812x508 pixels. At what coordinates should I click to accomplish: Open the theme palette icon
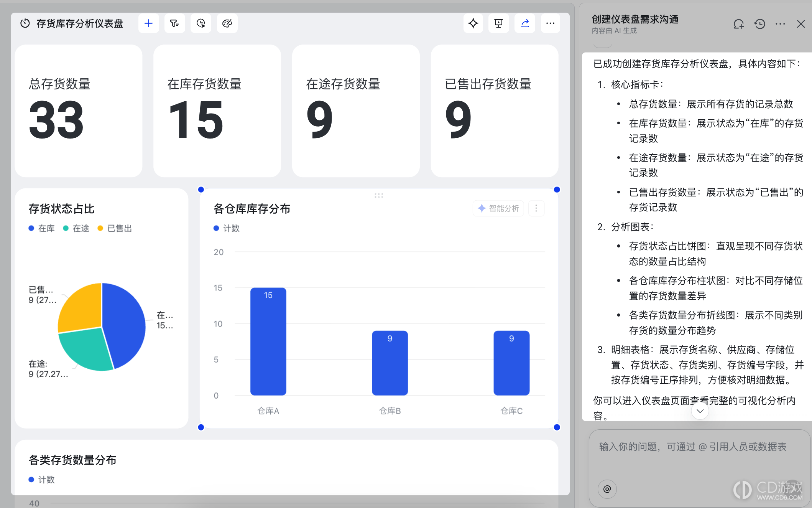click(227, 23)
